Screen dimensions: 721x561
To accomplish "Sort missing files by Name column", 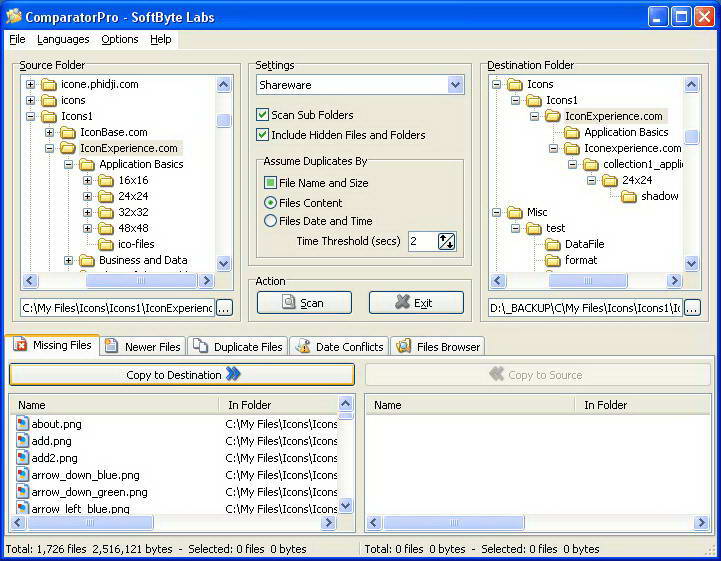I will [114, 405].
